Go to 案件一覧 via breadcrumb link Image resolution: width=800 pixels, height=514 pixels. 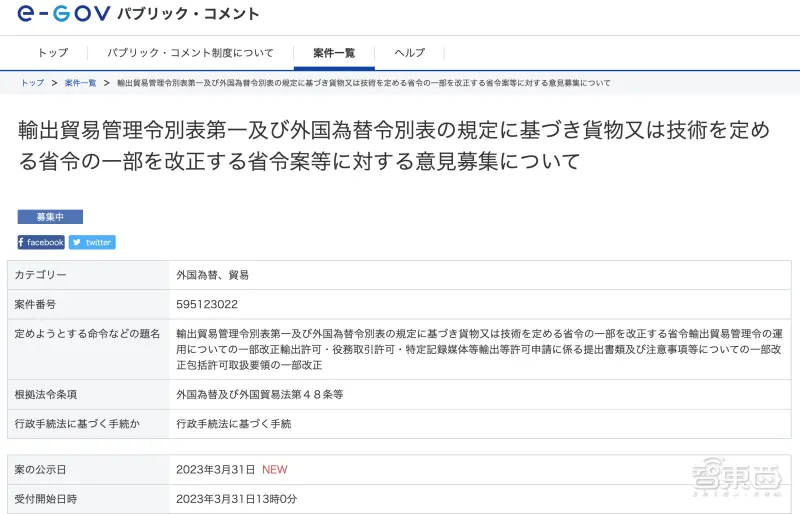click(x=80, y=83)
